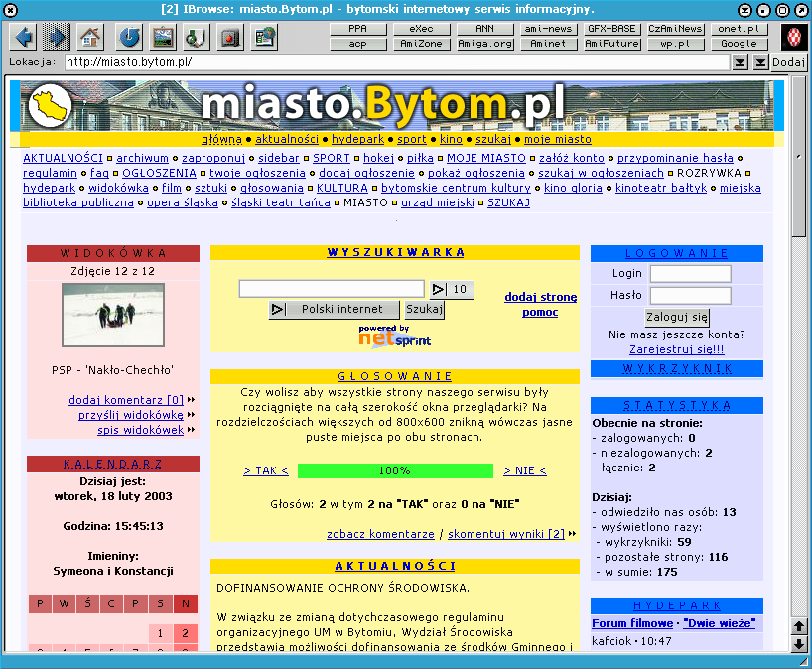Click the netsprint powered-by logo
This screenshot has width=812, height=669.
coord(395,336)
